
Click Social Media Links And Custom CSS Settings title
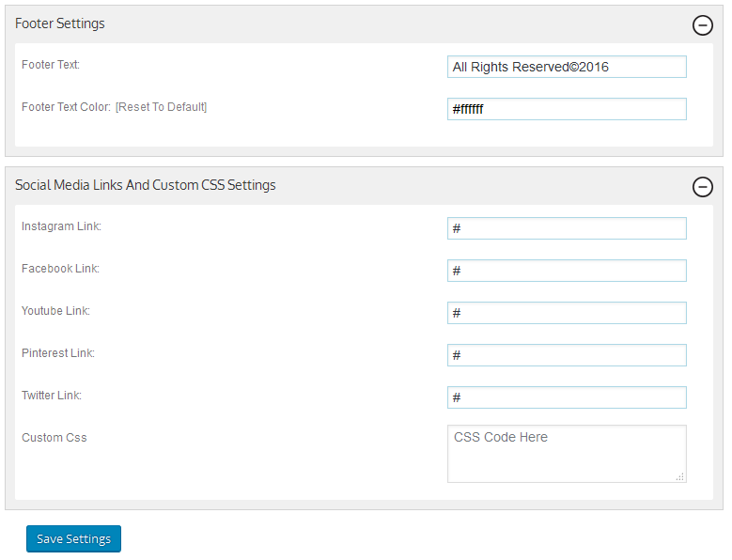tap(146, 185)
